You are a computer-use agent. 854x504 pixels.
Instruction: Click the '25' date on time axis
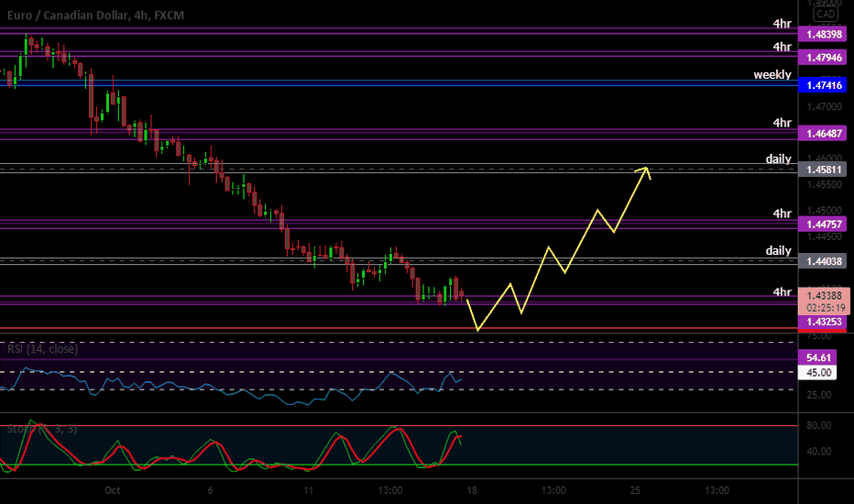coord(635,490)
